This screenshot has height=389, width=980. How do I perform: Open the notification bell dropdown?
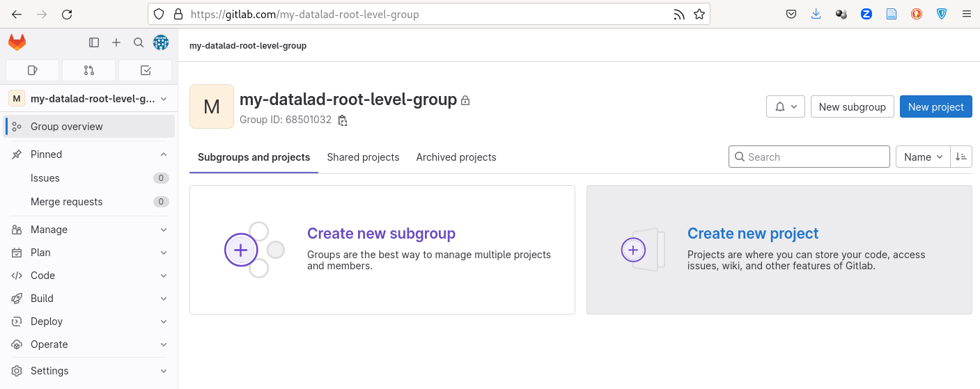click(786, 107)
